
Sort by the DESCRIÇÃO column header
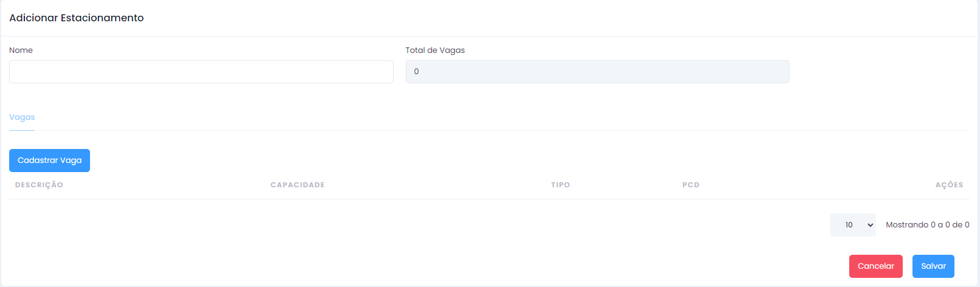pyautogui.click(x=39, y=185)
